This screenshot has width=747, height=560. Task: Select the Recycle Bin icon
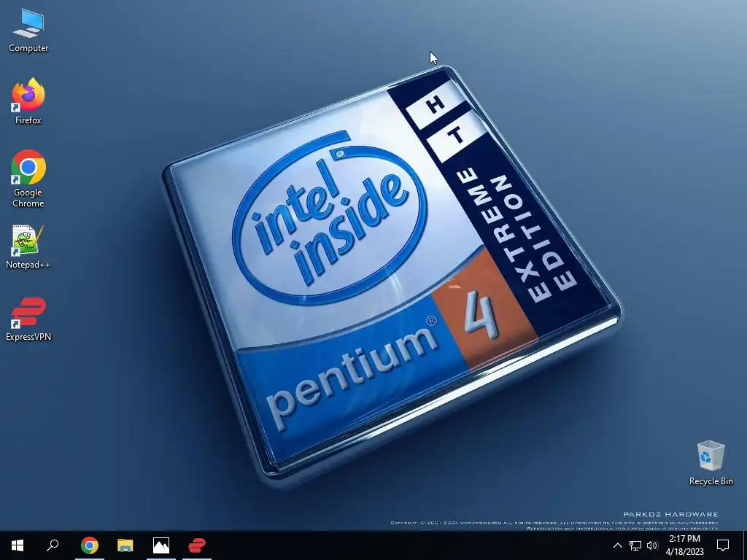click(711, 463)
